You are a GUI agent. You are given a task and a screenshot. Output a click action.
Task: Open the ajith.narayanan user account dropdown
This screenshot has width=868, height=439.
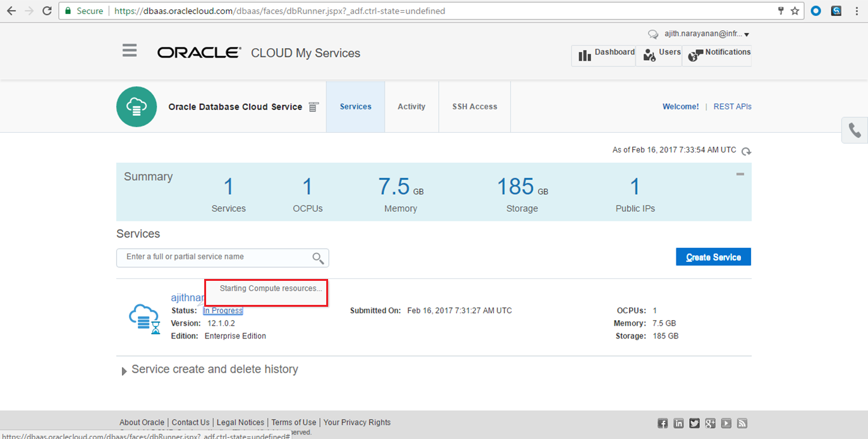pos(707,34)
